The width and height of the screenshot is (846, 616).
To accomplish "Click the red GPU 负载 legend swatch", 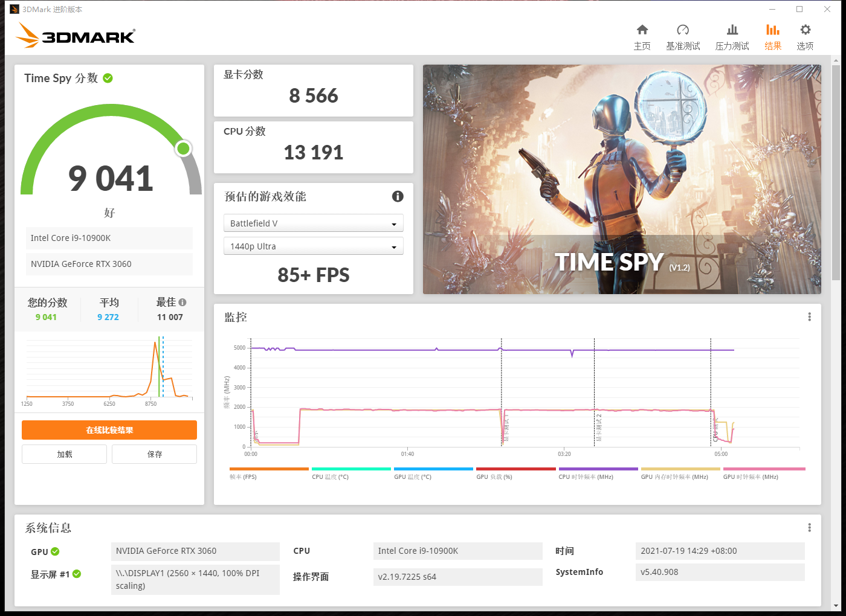I will click(515, 469).
